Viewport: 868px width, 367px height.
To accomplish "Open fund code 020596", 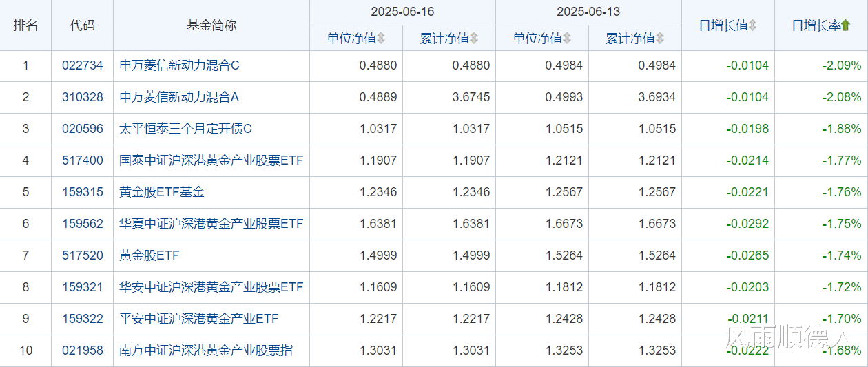I will [83, 129].
